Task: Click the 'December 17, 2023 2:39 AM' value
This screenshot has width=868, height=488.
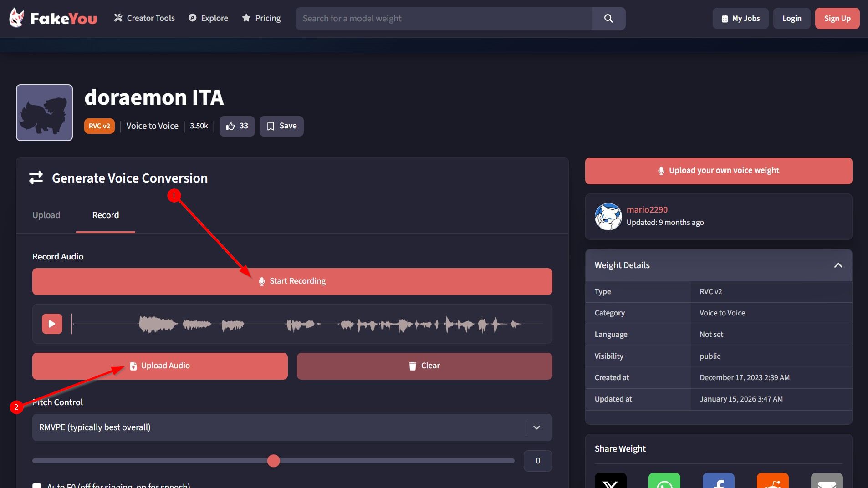Action: (x=745, y=378)
